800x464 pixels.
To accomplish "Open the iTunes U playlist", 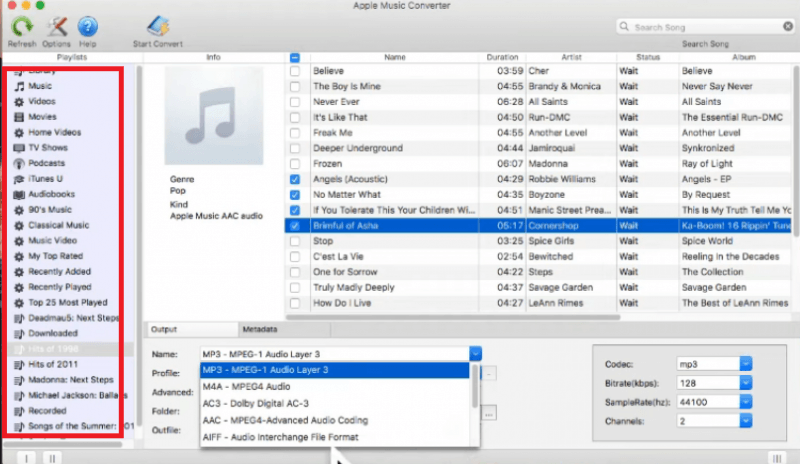I will 45,179.
